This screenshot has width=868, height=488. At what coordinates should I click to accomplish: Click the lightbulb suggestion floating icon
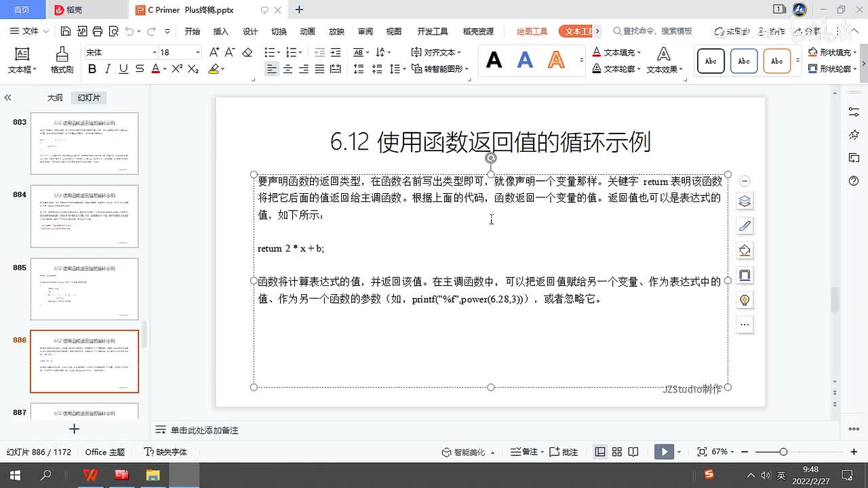745,300
